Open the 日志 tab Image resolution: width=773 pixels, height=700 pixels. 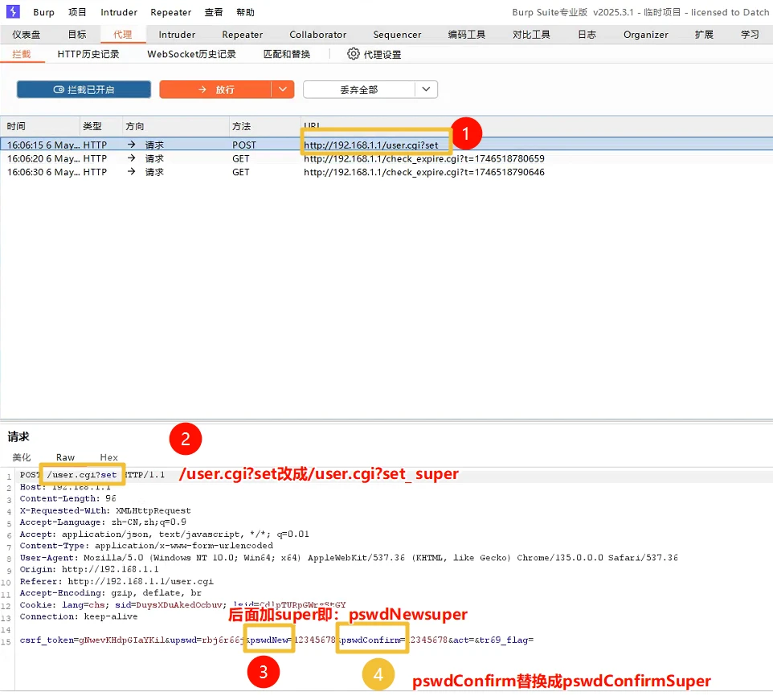(x=587, y=35)
